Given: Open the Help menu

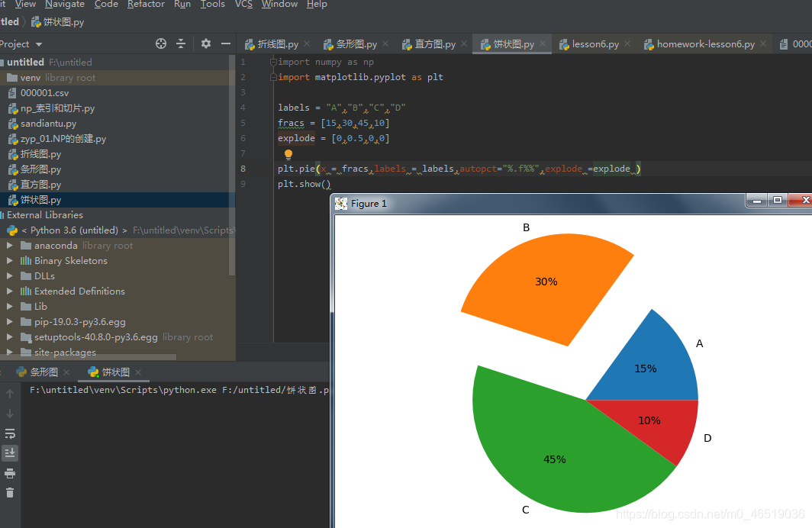Looking at the screenshot, I should pyautogui.click(x=317, y=4).
